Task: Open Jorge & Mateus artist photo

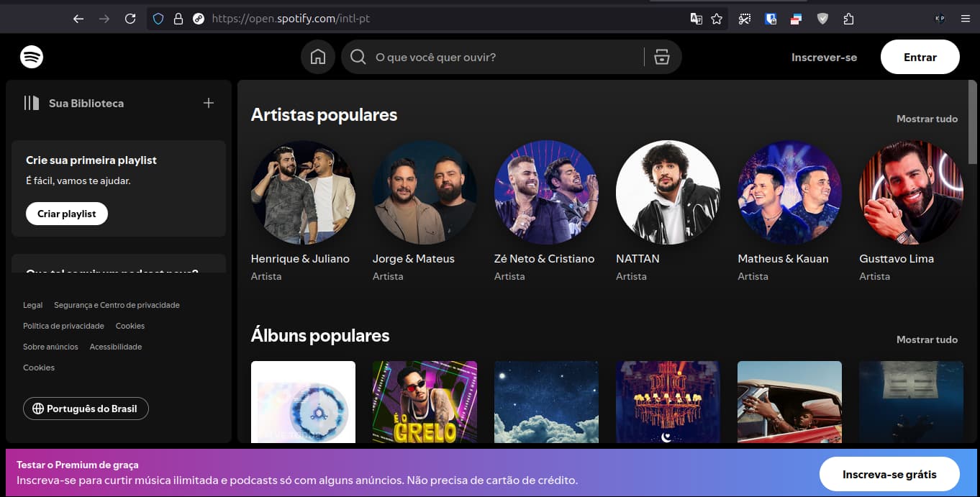Action: (425, 192)
